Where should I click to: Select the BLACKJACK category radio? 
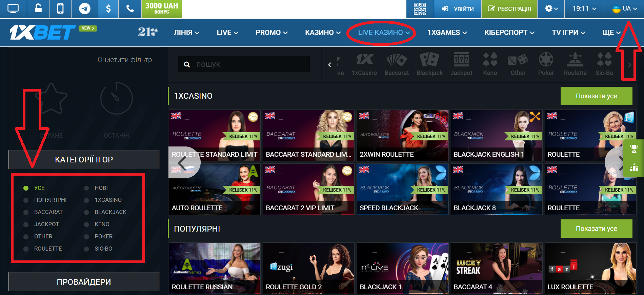[x=86, y=213]
